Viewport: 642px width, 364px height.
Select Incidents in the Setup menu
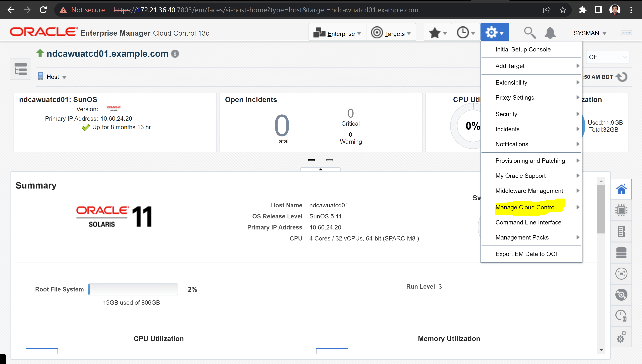pos(531,129)
